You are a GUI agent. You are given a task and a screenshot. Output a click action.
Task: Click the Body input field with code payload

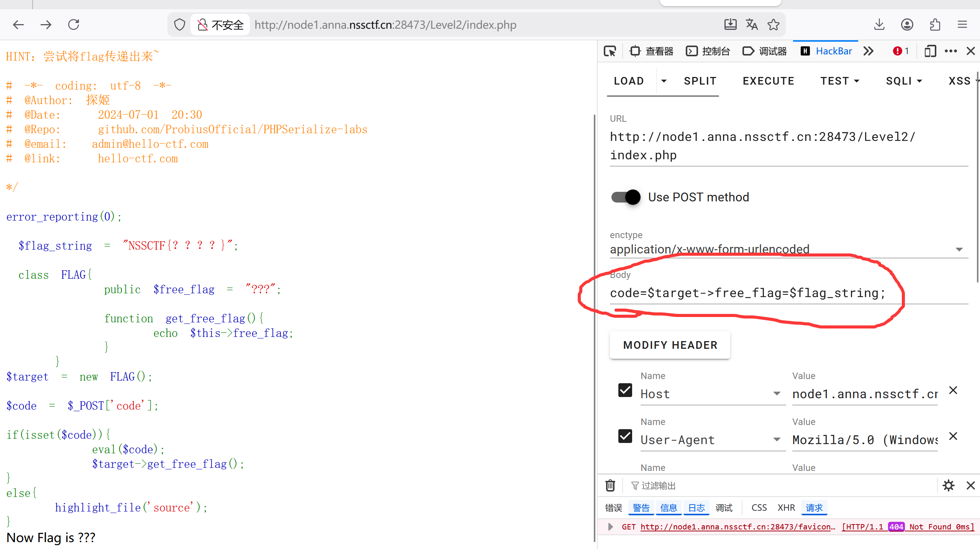747,293
